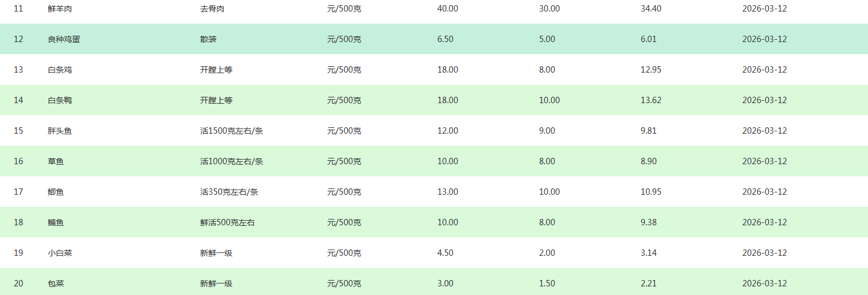868x295 pixels.
Task: Click the 白条鸡 product cell
Action: [60, 70]
